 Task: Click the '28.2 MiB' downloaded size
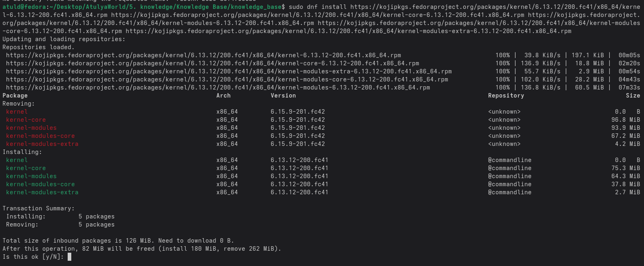[590, 79]
